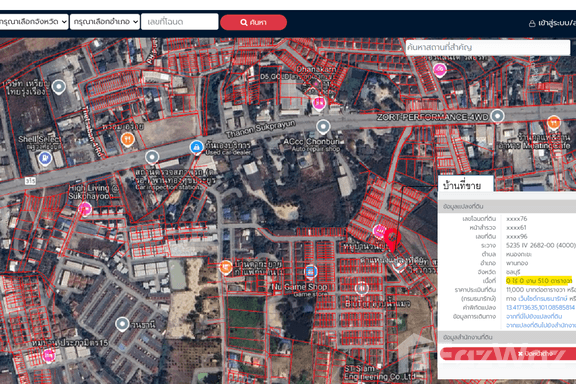The image size is (576, 384).
Task: Click the directions from parcel to land office link
Action: pos(541,325)
